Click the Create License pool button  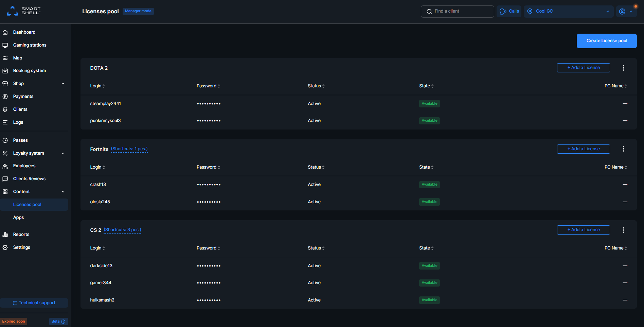(607, 40)
